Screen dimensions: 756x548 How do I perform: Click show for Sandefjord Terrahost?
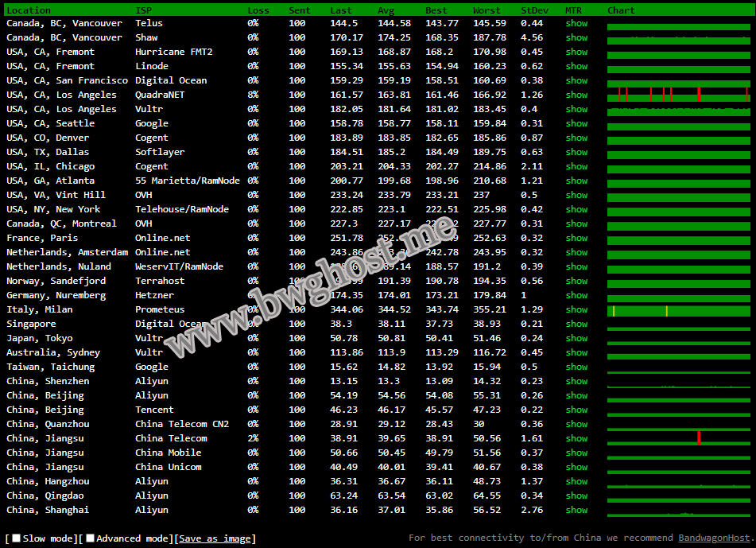(x=576, y=281)
